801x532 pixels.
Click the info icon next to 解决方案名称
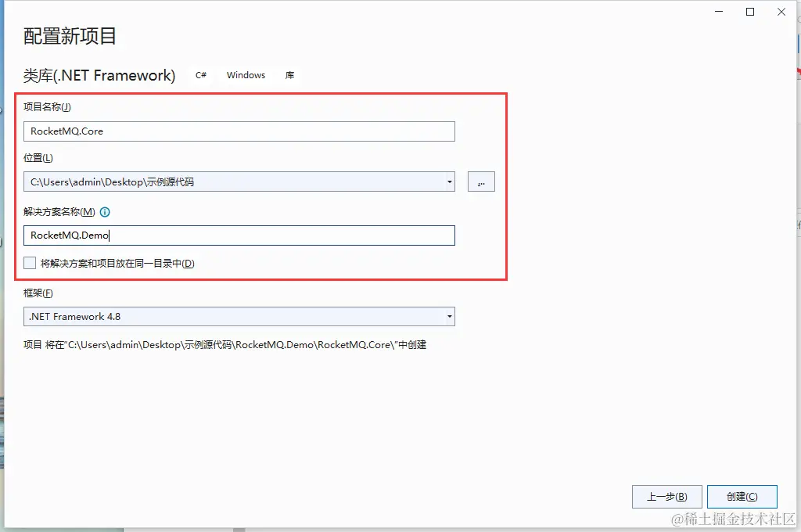(105, 212)
